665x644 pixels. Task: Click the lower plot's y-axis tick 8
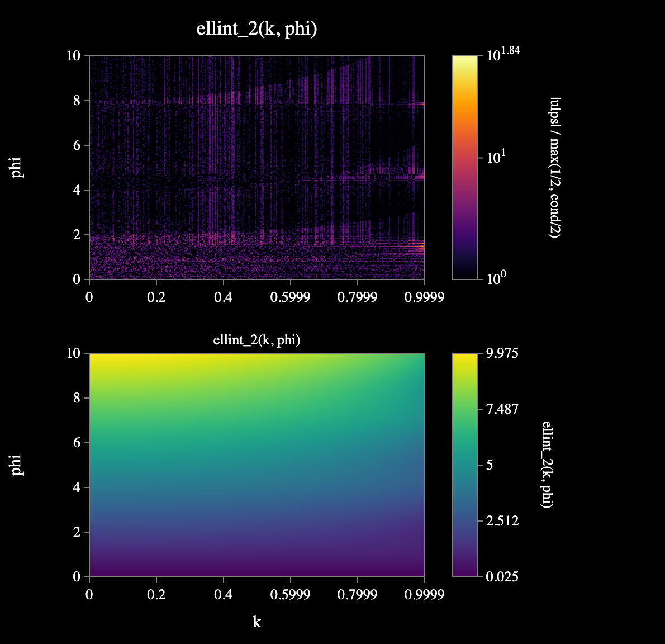pos(77,398)
